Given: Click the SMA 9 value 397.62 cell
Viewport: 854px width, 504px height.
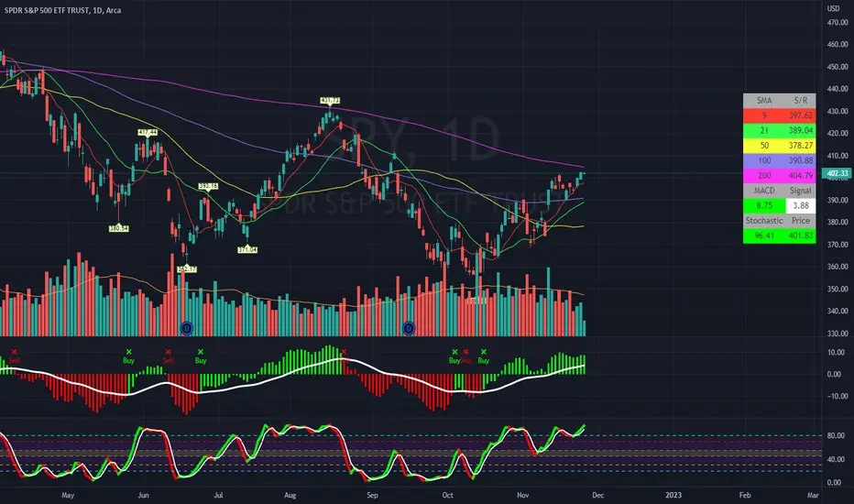Looking at the screenshot, I should pyautogui.click(x=801, y=115).
